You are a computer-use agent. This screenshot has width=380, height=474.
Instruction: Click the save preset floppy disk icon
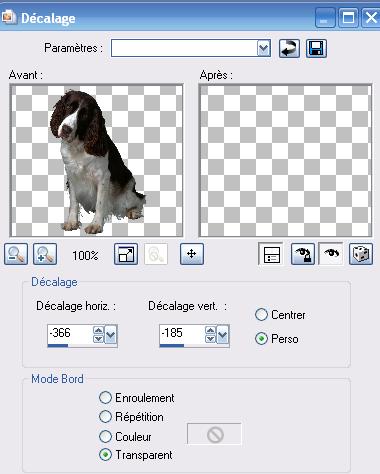[x=316, y=49]
